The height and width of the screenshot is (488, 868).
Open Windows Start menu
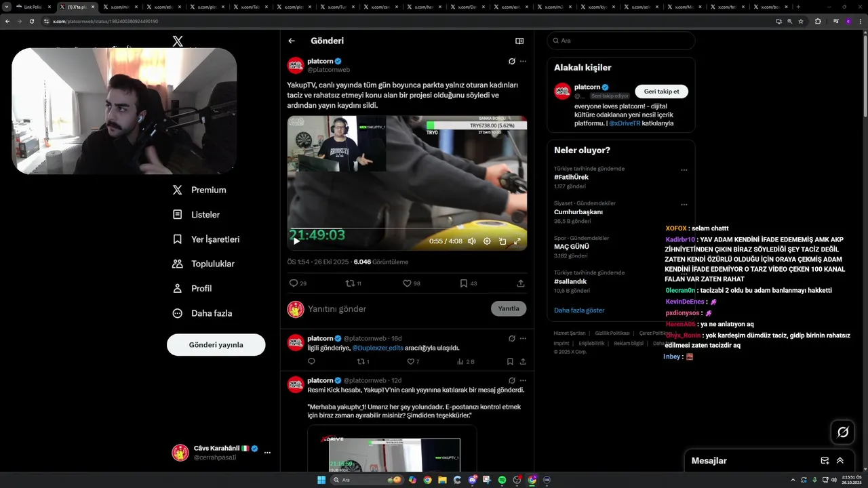point(321,480)
